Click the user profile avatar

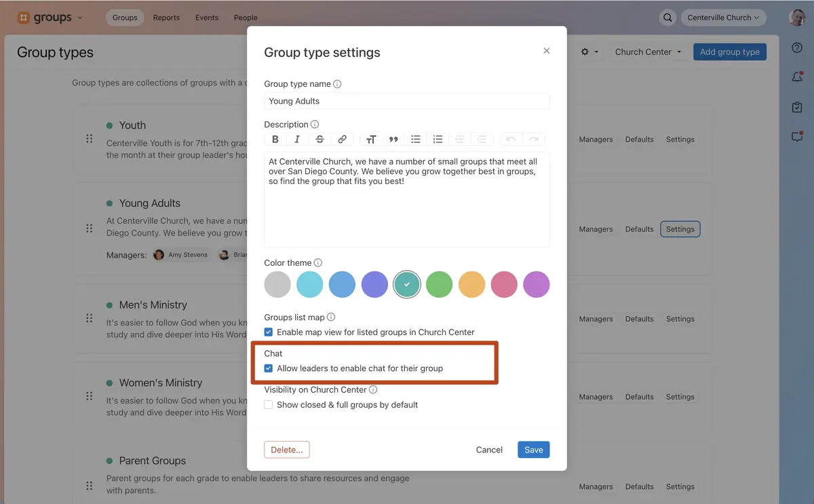click(797, 18)
